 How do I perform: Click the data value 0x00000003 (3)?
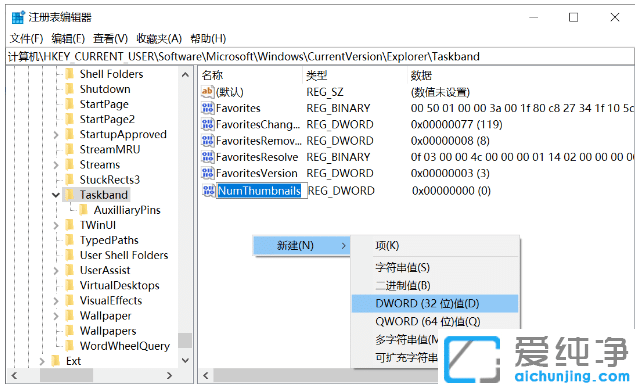coord(450,173)
